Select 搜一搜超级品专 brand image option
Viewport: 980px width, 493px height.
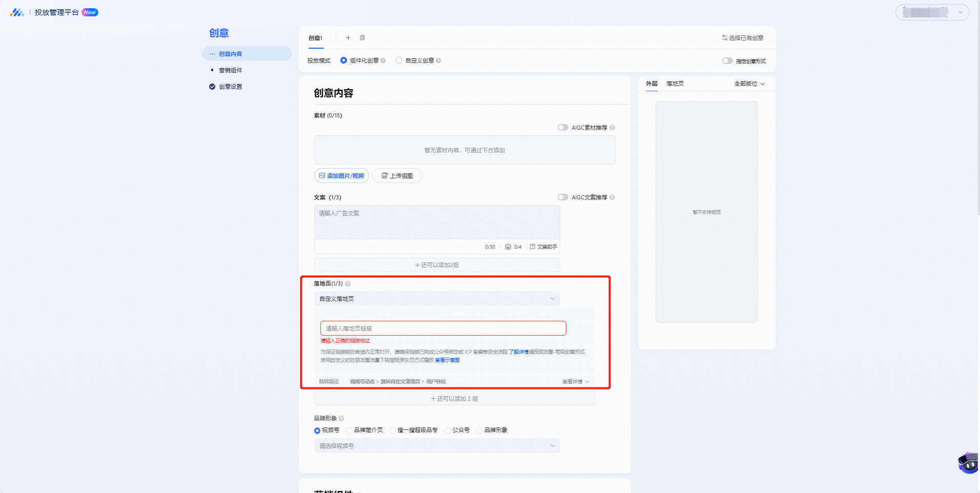[393, 430]
